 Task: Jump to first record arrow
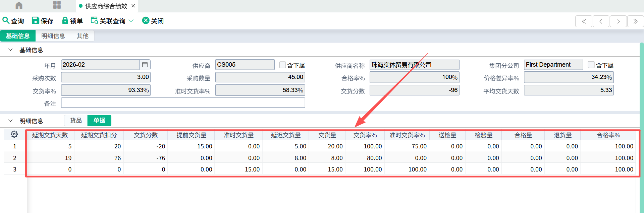(584, 21)
